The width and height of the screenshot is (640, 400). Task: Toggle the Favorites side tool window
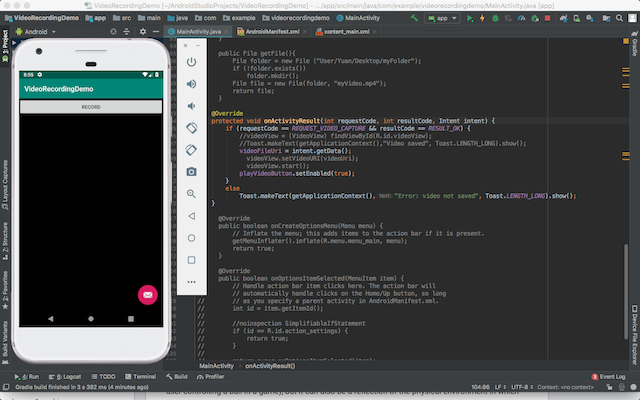pyautogui.click(x=5, y=290)
